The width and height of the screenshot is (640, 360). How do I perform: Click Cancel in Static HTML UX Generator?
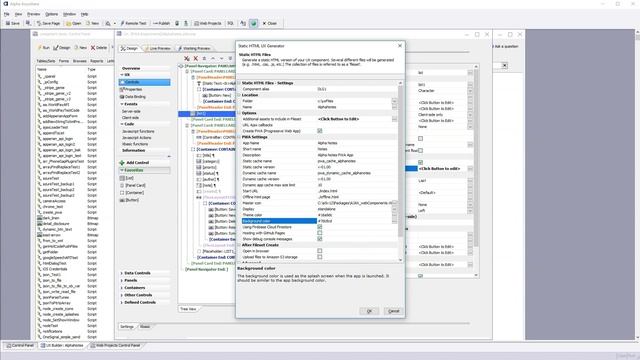(393, 311)
